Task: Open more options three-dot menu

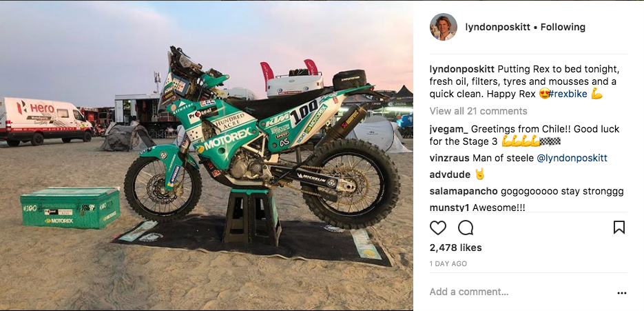Action: (x=622, y=293)
